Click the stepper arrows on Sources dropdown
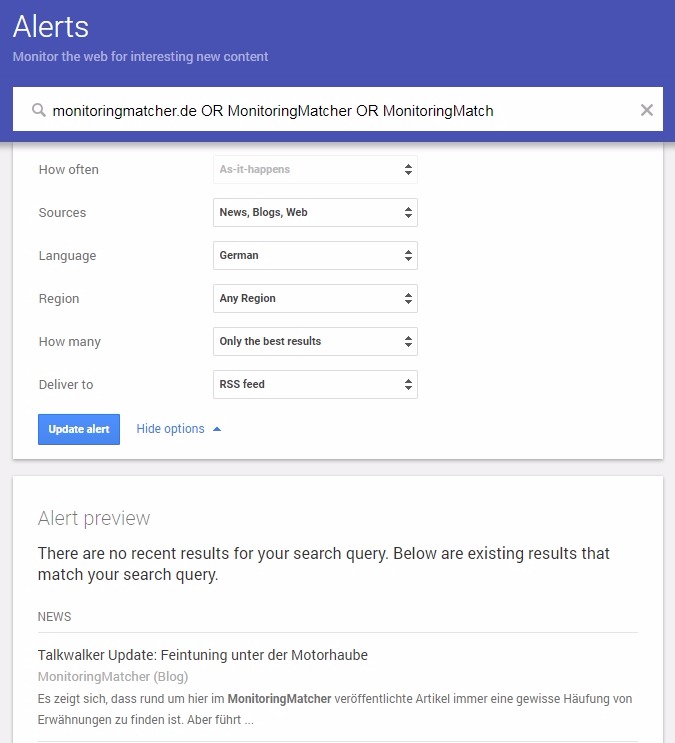The height and width of the screenshot is (743, 675). click(408, 213)
